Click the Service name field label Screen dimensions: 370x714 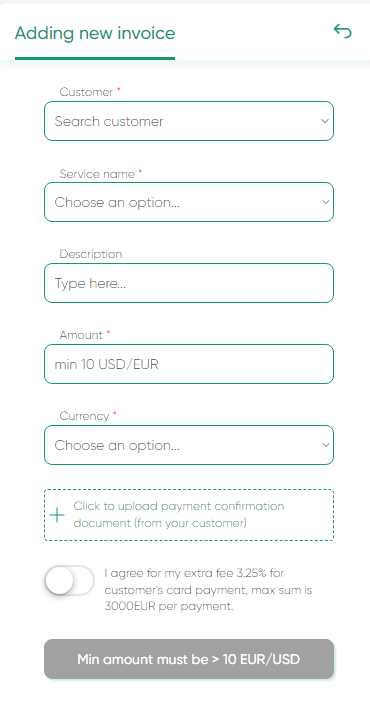[x=97, y=173]
